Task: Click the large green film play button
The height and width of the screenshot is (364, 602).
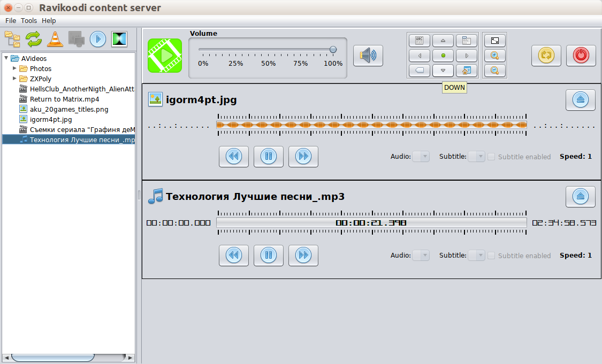Action: pyautogui.click(x=165, y=56)
